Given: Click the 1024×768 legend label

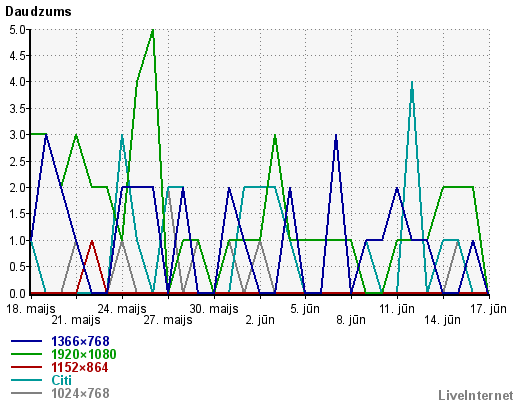Looking at the screenshot, I should (80, 393).
